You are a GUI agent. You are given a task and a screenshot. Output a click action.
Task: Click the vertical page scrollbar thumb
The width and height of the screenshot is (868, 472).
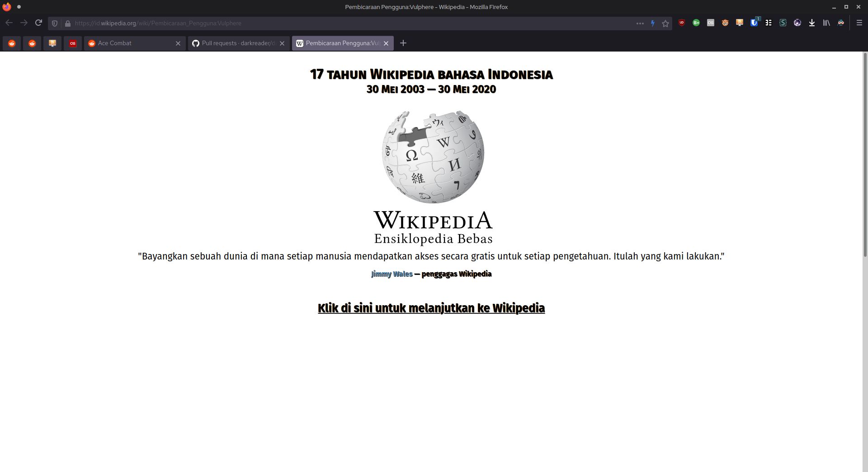(865, 155)
